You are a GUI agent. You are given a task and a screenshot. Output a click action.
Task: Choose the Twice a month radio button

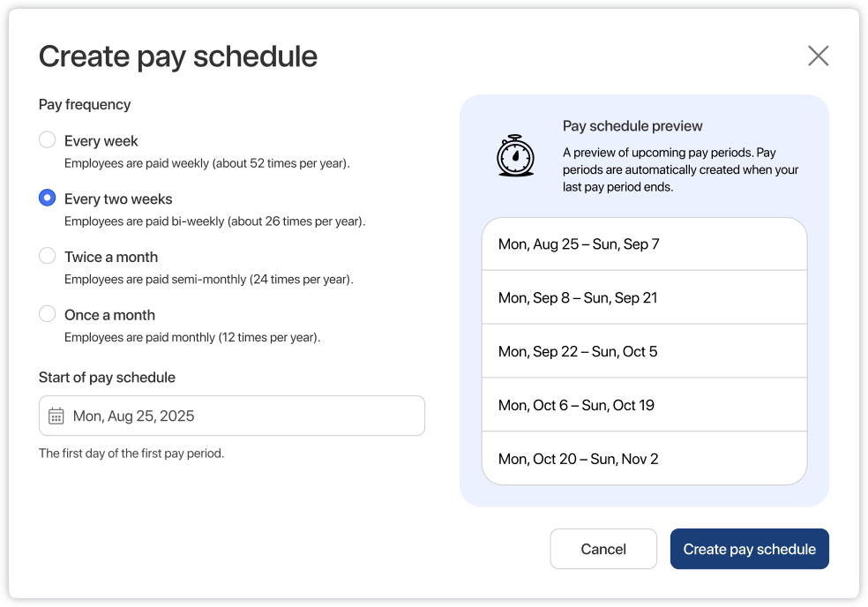click(x=48, y=257)
